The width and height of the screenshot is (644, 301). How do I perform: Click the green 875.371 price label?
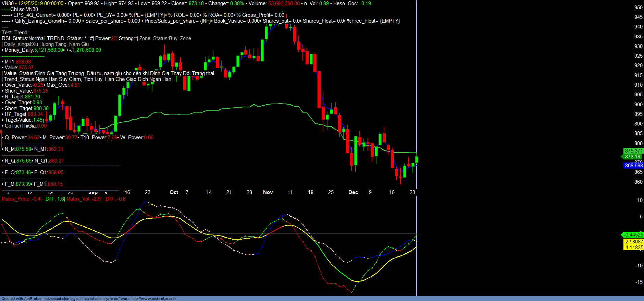pos(633,151)
